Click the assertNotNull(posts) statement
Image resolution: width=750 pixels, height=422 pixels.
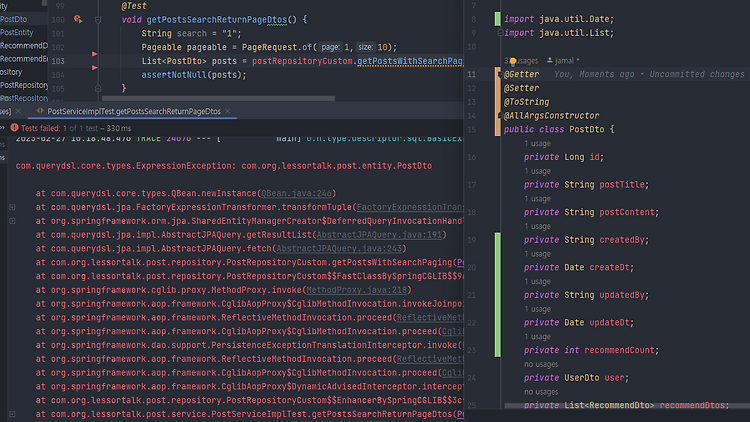coord(194,75)
